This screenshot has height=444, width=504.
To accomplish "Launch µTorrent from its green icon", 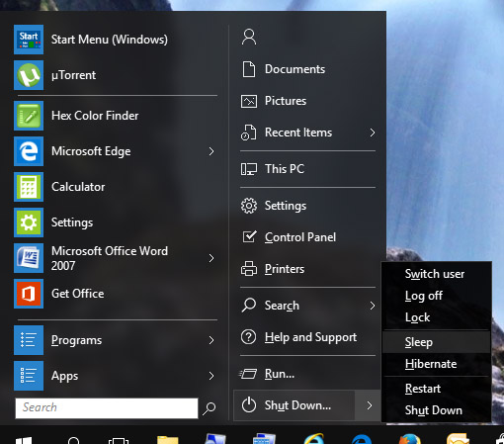I will click(x=29, y=75).
